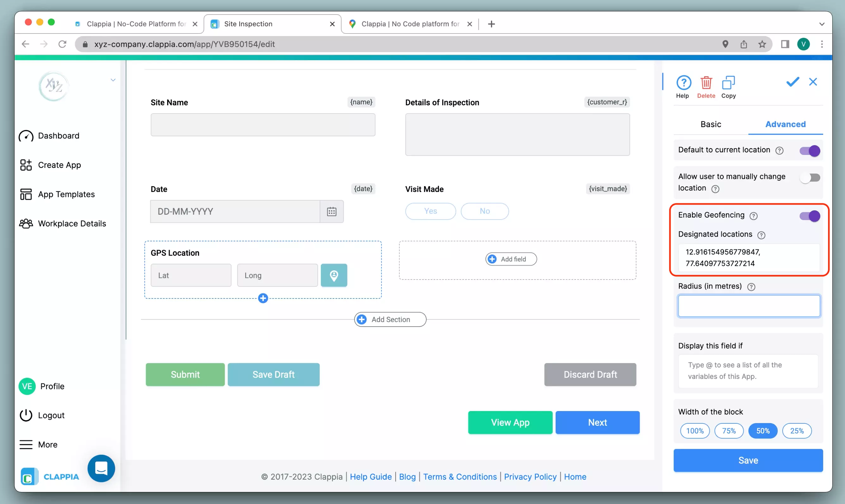Enable Allow user to manually change location
This screenshot has width=845, height=504.
tap(810, 178)
